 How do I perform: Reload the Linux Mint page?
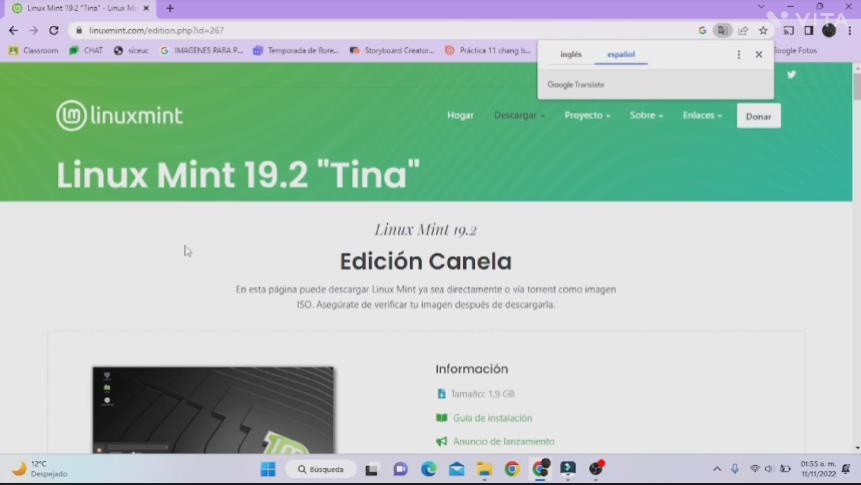[54, 31]
